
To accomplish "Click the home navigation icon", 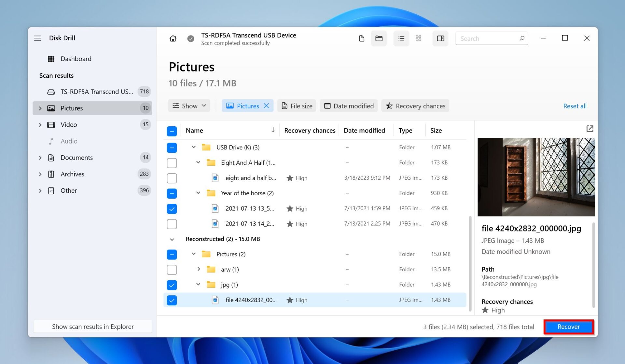I will (x=173, y=38).
